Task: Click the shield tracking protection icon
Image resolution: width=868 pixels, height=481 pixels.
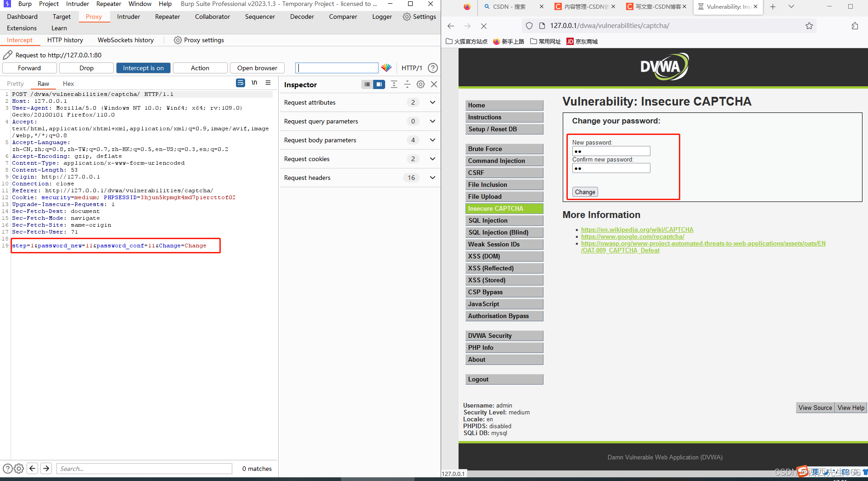Action: tap(529, 26)
